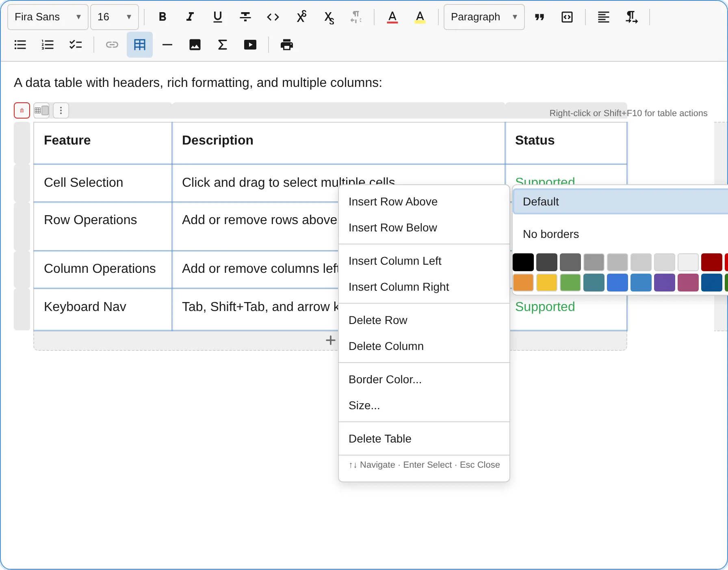Insert a code block

point(567,17)
